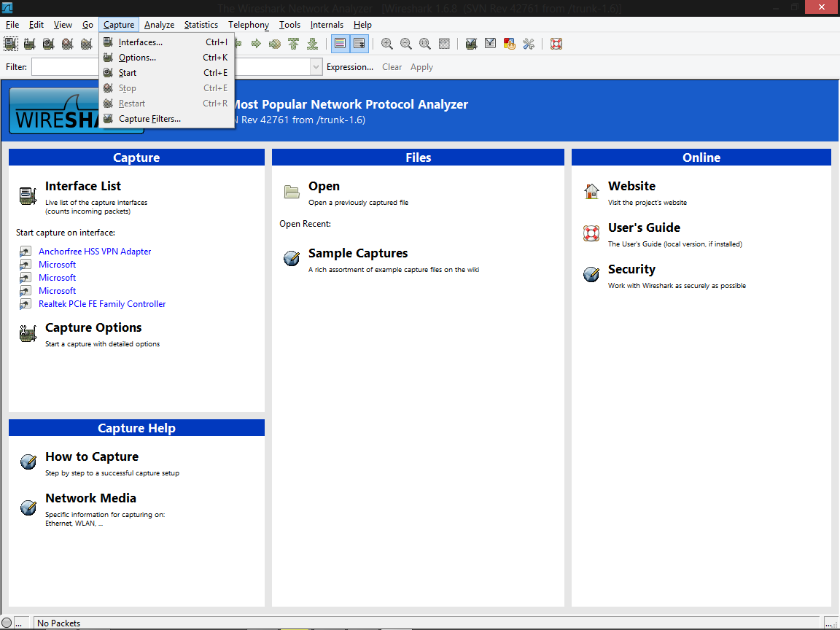Open the Go menu

click(87, 25)
